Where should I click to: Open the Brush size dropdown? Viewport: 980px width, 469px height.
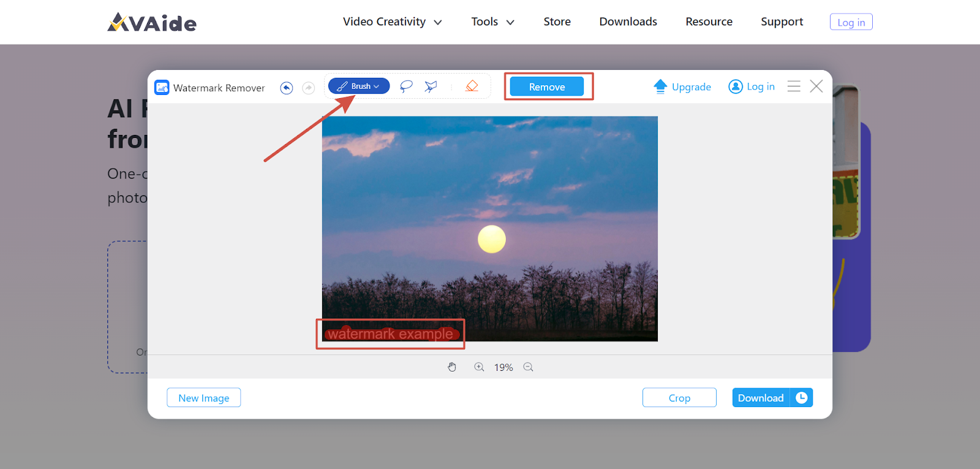coord(359,86)
